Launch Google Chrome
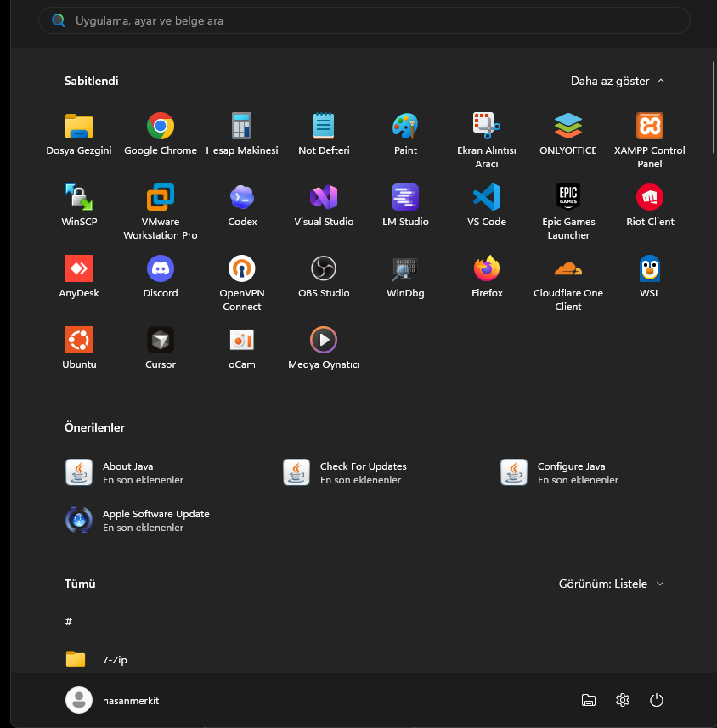 (161, 133)
